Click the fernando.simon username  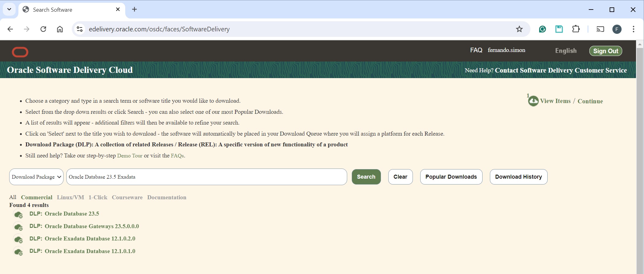(506, 50)
